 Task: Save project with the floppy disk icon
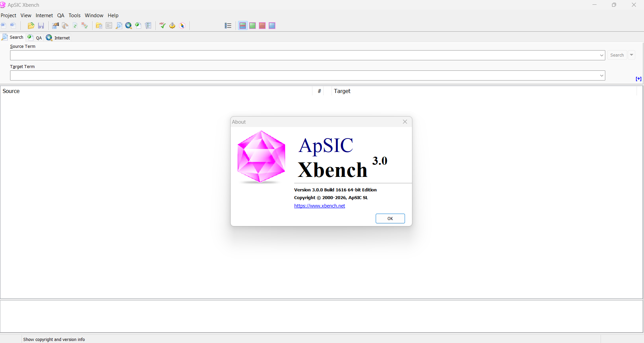click(41, 26)
